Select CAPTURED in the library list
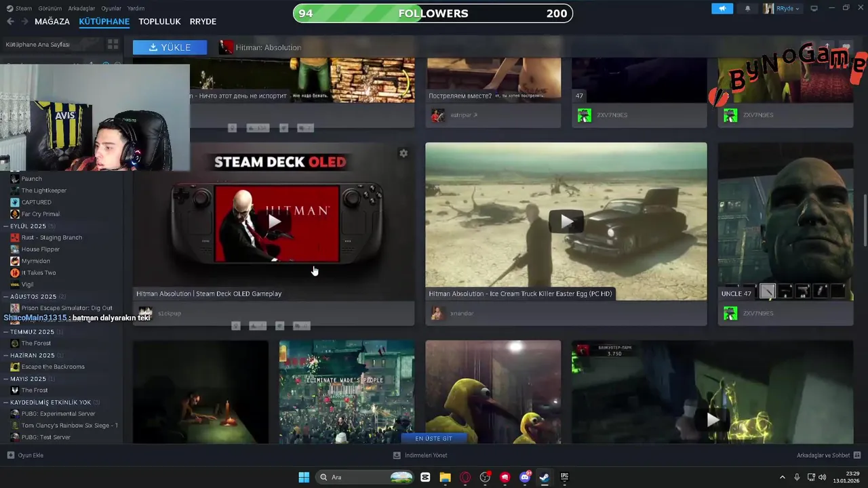 point(37,202)
